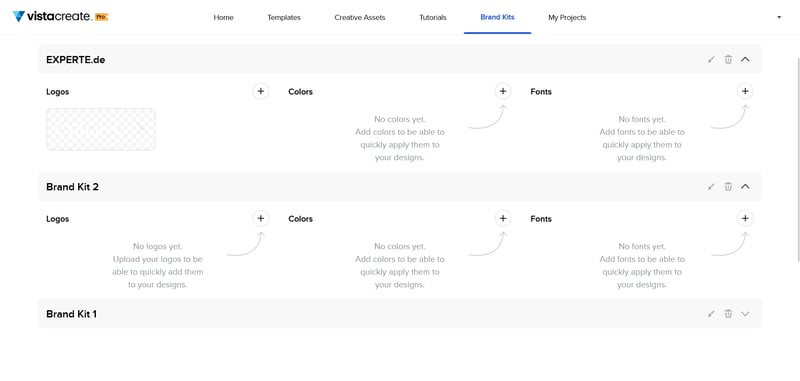
Task: Go to the Templates tab
Action: click(284, 17)
